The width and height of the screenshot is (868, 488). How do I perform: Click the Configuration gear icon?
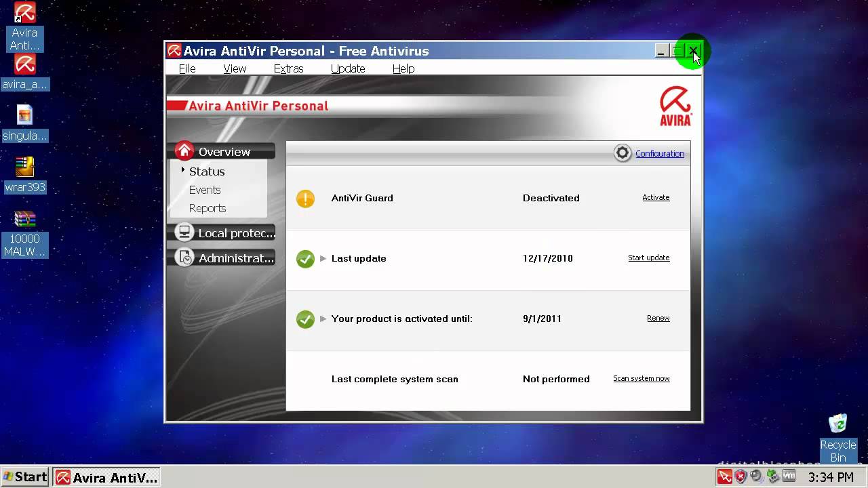(x=623, y=153)
